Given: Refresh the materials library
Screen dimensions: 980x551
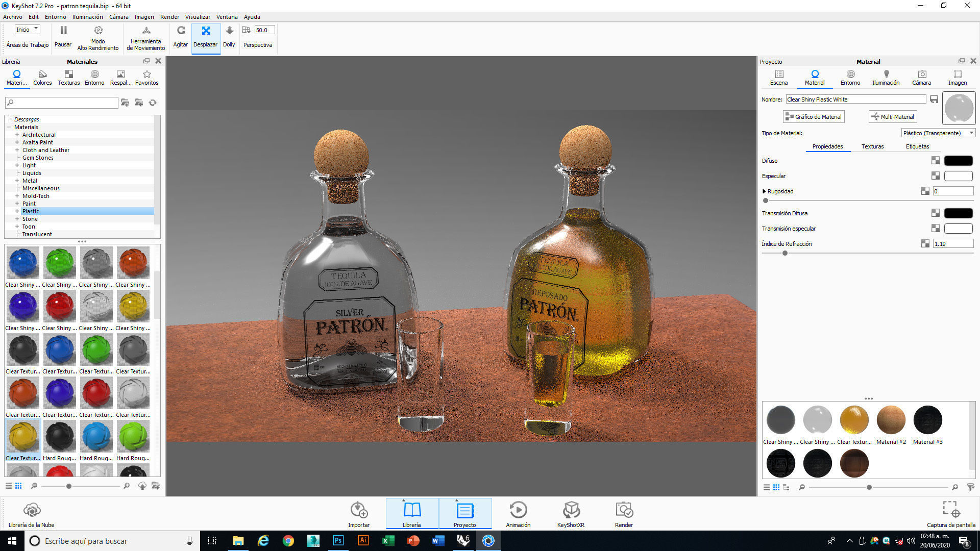Looking at the screenshot, I should click(153, 103).
